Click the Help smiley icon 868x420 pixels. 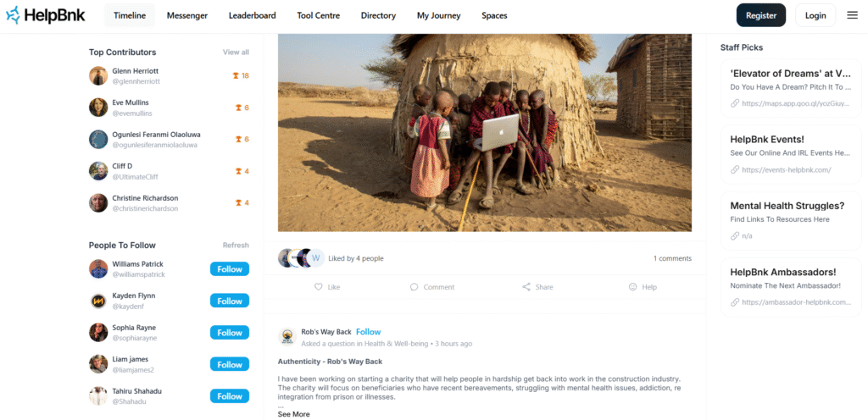coord(632,287)
